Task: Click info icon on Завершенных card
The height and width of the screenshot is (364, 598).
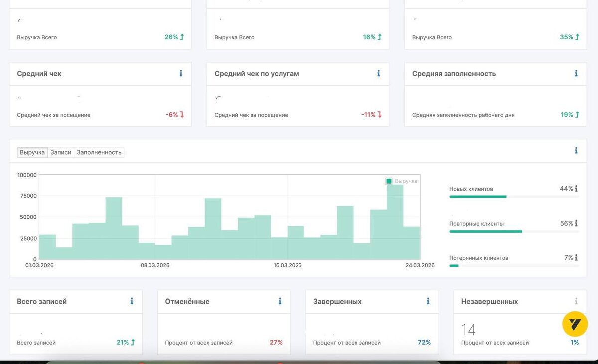Action: coord(428,301)
